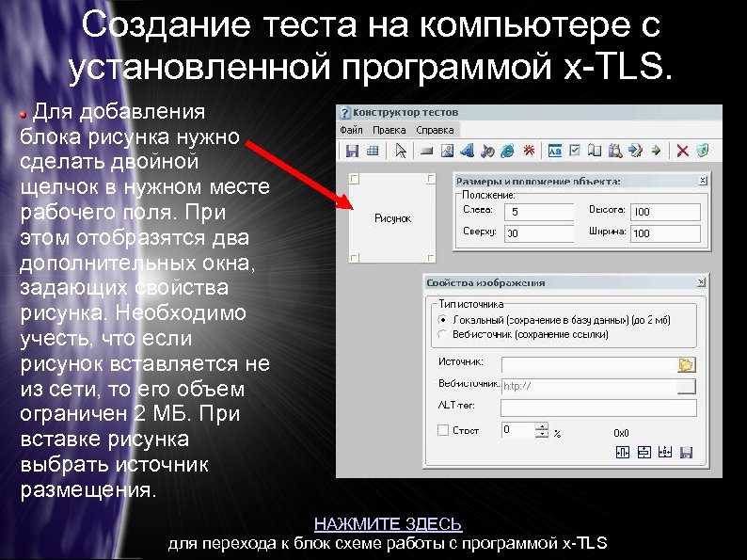Click the ALT-тег input field
The image size is (747, 560).
[x=599, y=408]
